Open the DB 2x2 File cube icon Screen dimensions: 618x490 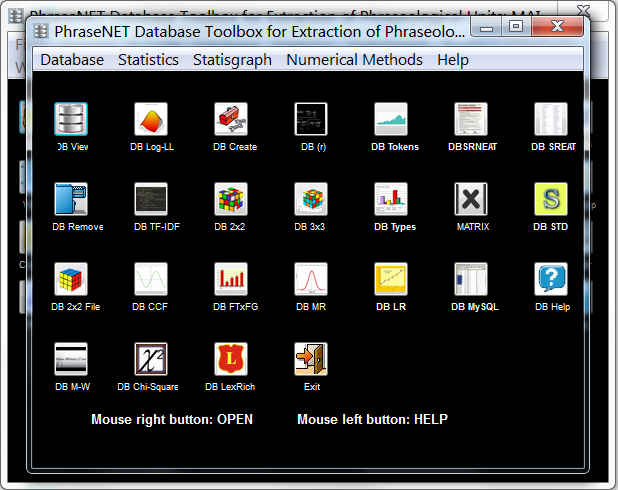click(71, 279)
